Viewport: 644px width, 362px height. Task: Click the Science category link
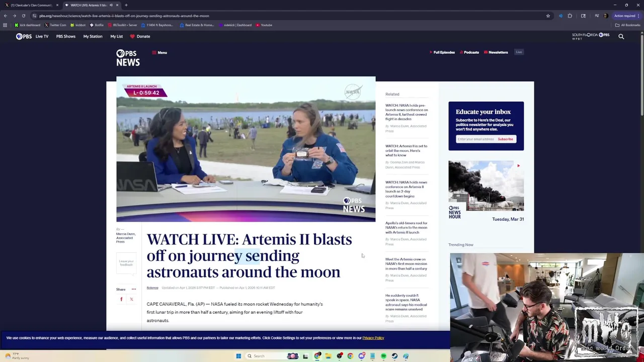(x=152, y=288)
